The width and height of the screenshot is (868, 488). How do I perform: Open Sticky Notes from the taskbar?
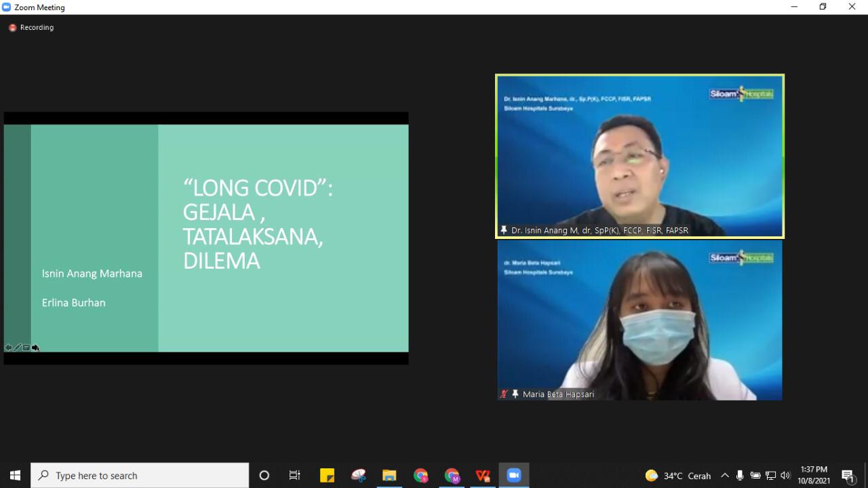[x=327, y=475]
